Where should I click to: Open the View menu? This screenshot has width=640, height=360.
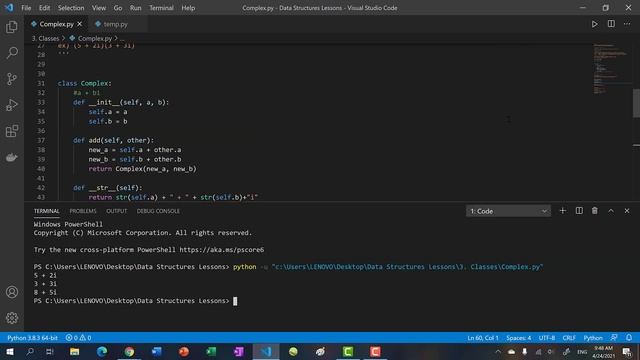pos(99,8)
